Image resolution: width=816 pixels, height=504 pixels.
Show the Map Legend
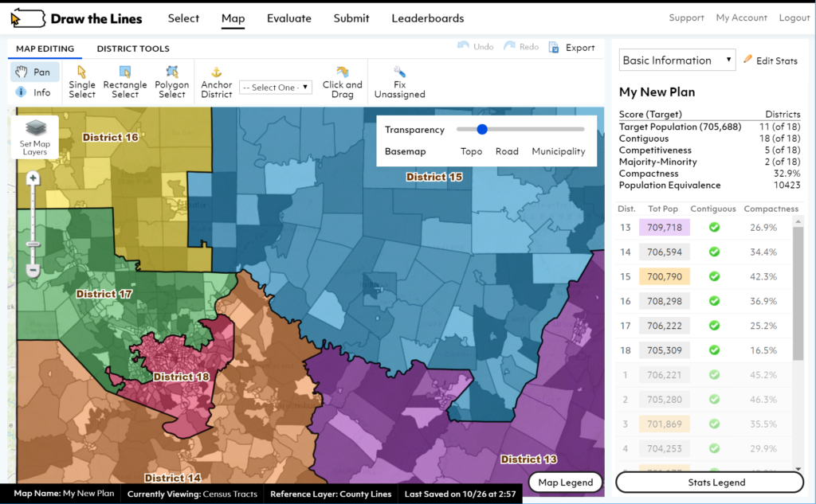[564, 483]
